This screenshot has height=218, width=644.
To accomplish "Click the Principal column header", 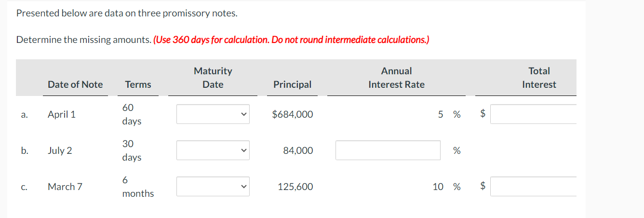I will (292, 84).
